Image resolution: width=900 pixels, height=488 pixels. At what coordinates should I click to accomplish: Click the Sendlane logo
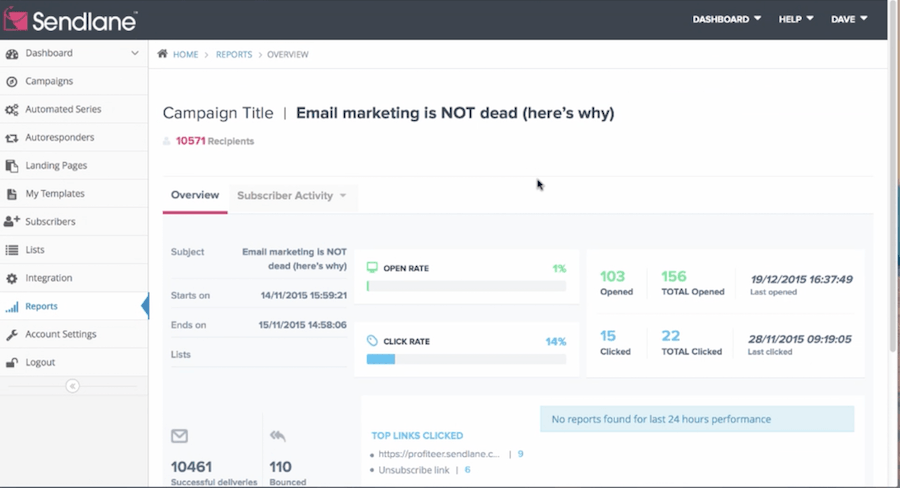click(70, 20)
